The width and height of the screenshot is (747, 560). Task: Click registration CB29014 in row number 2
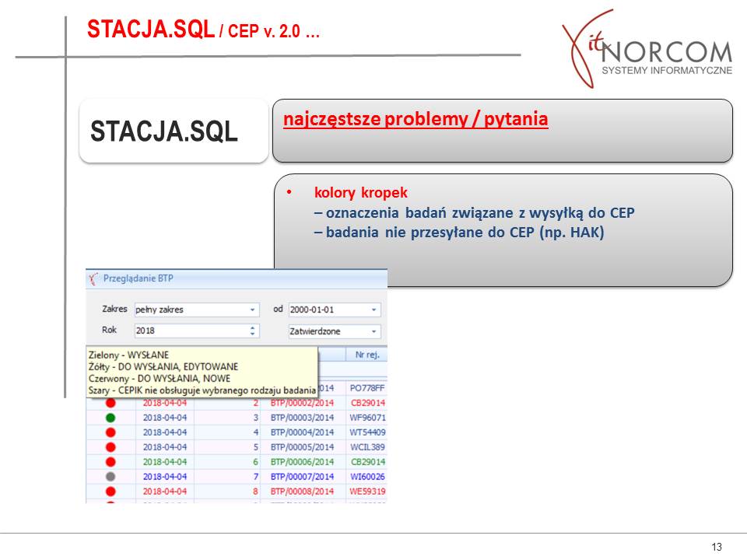click(x=368, y=403)
